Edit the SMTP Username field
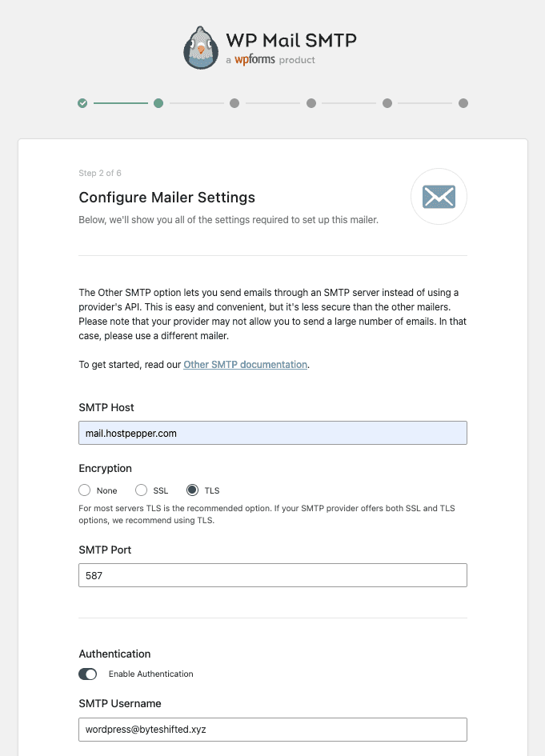 pyautogui.click(x=272, y=730)
